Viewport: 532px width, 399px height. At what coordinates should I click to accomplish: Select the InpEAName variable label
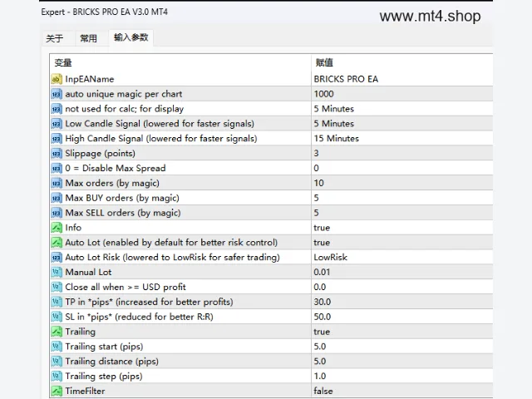click(90, 79)
